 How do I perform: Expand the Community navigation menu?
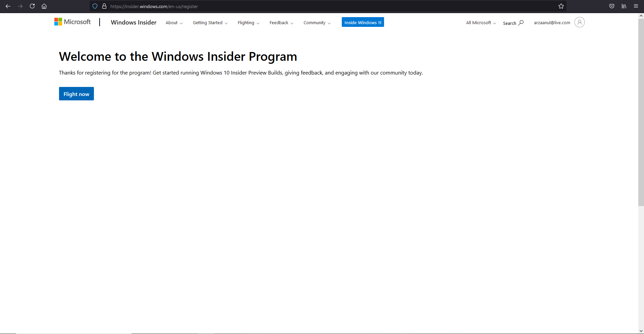pos(317,23)
